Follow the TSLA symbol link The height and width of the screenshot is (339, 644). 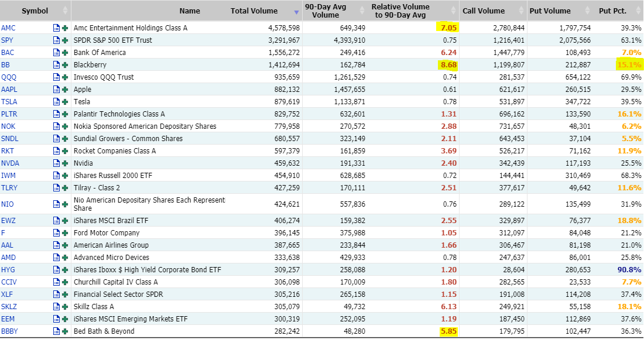pyautogui.click(x=9, y=102)
